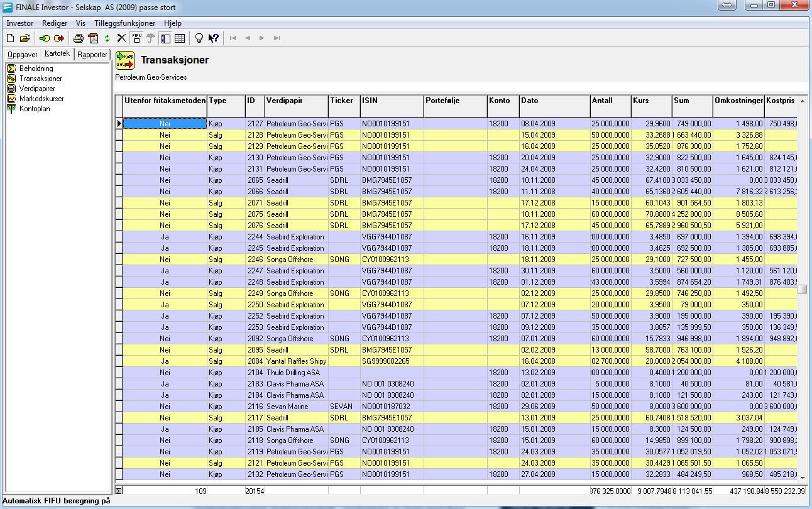
Task: Click the Thule Drilling ASA cell
Action: tap(297, 373)
